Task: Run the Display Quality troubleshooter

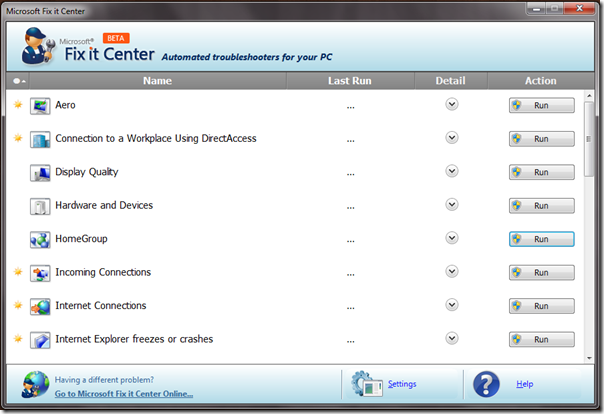Action: (x=542, y=173)
